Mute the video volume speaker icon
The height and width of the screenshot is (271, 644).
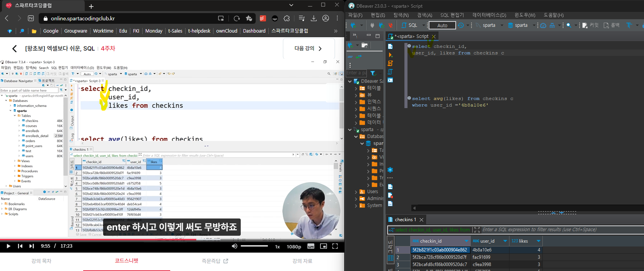click(x=235, y=246)
